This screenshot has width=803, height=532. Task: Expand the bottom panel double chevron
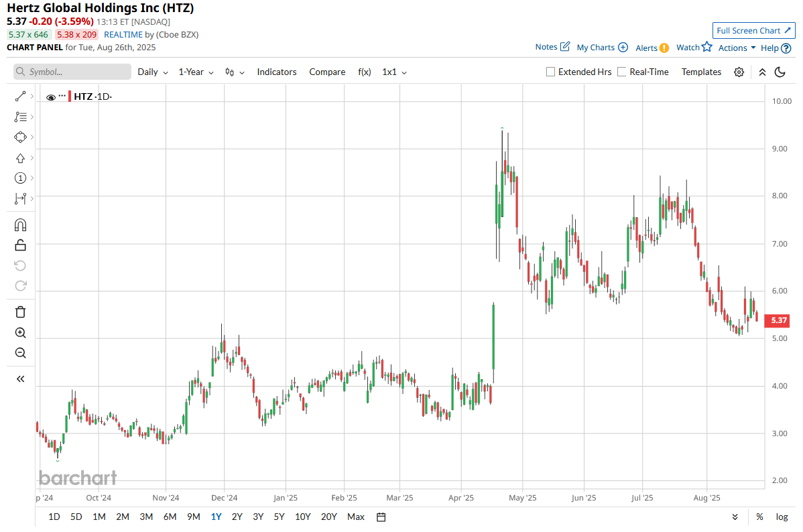pyautogui.click(x=735, y=517)
